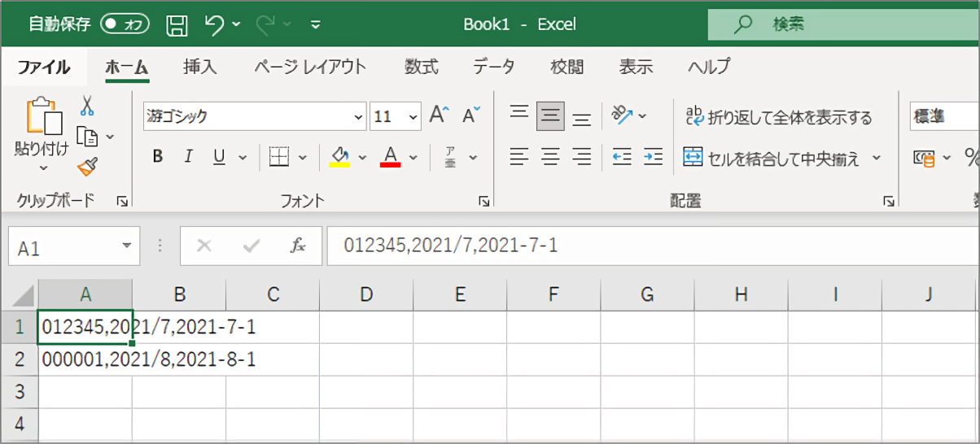Open the 配置 dialog launcher
The width and height of the screenshot is (980, 444).
coord(889,201)
